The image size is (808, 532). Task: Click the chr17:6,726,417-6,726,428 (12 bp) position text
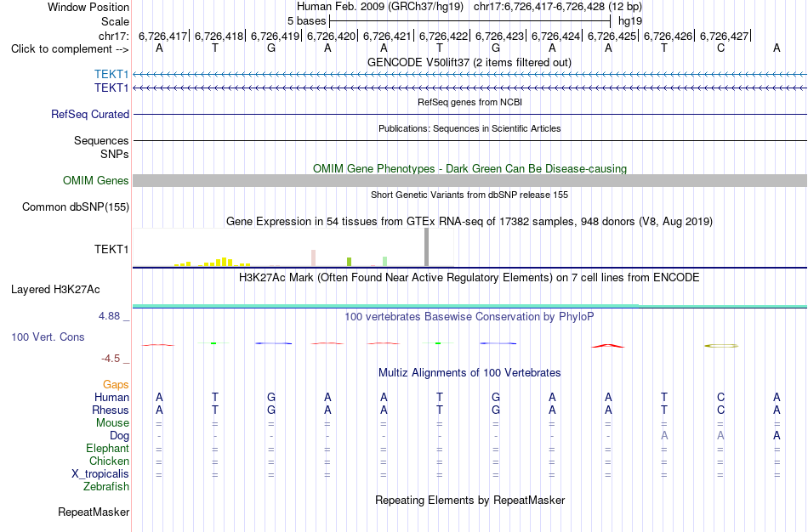[x=558, y=7]
